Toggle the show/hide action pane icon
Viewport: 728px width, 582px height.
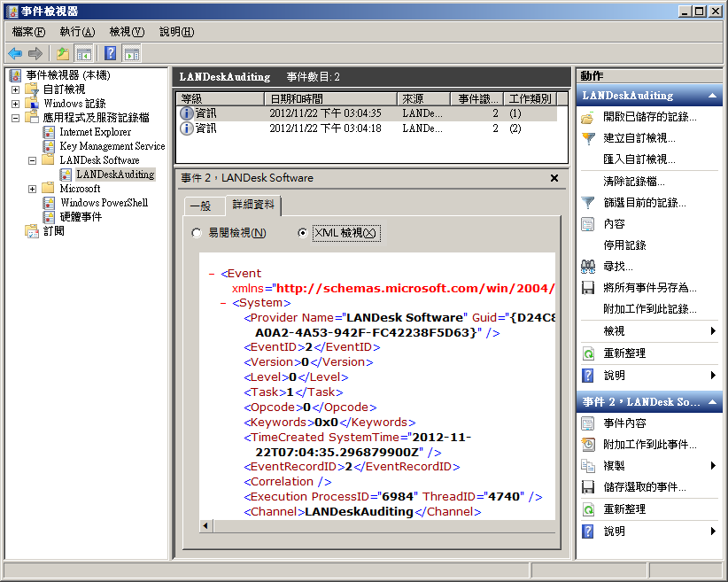click(132, 53)
